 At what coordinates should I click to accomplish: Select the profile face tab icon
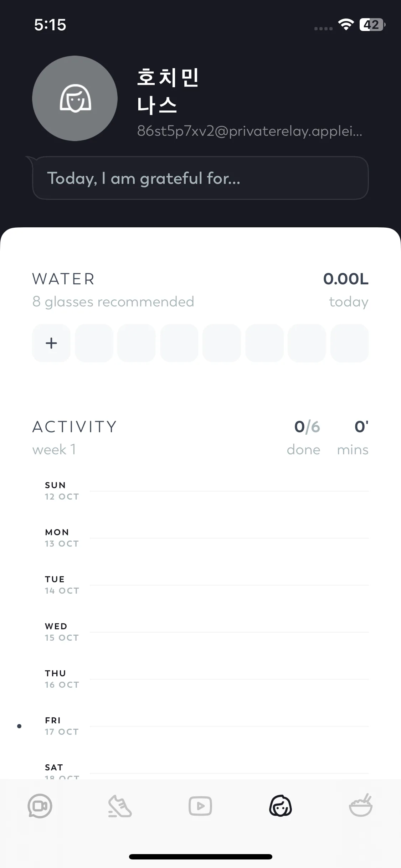point(281,806)
